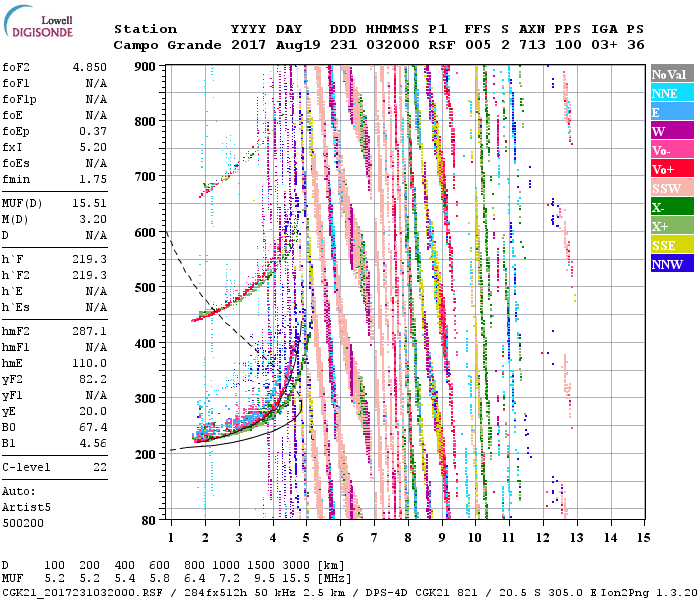Click the AXN value 713
700x600 pixels.
(532, 45)
